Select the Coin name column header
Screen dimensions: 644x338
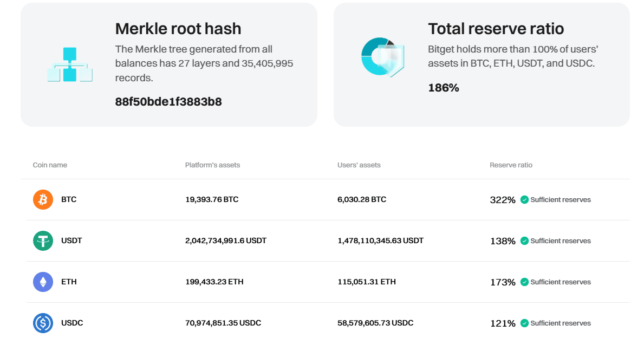click(50, 165)
